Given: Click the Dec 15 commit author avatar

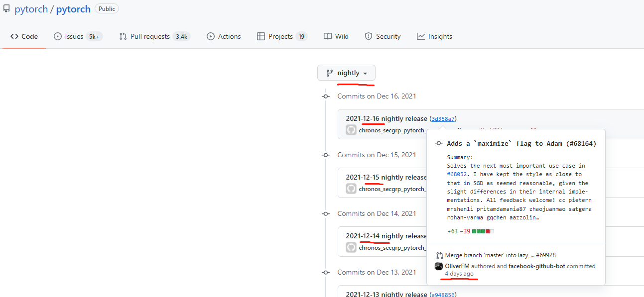Looking at the screenshot, I should click(351, 189).
